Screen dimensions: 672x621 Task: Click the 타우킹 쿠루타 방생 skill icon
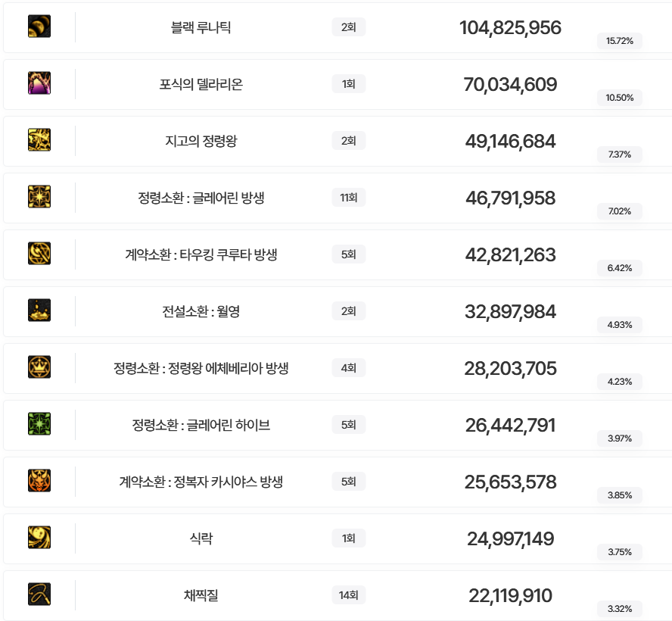[x=39, y=254]
